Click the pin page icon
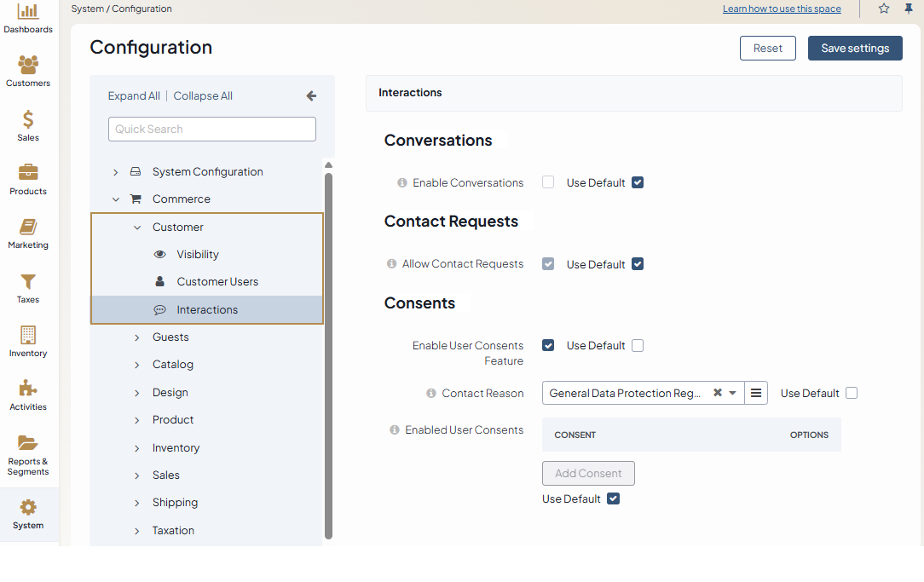 (x=909, y=9)
